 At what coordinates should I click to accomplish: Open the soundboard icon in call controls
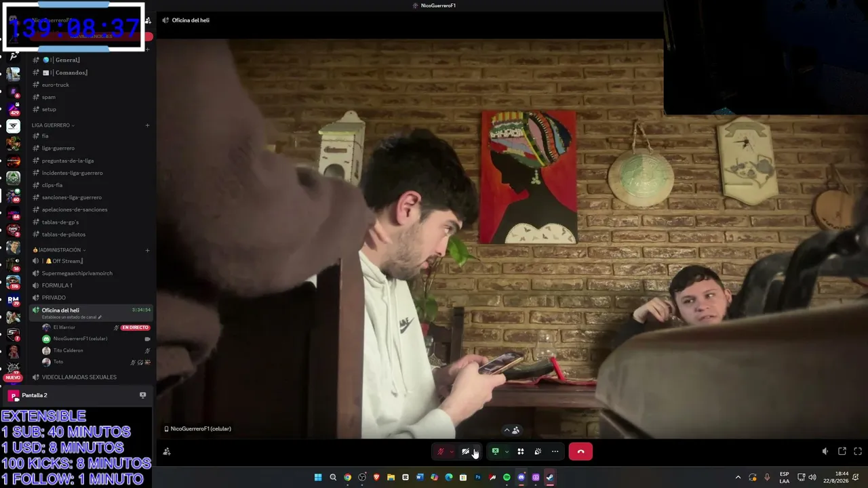[538, 451]
